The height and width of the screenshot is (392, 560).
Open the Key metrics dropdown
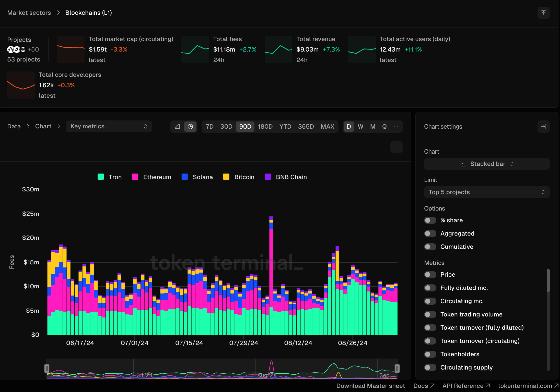109,127
